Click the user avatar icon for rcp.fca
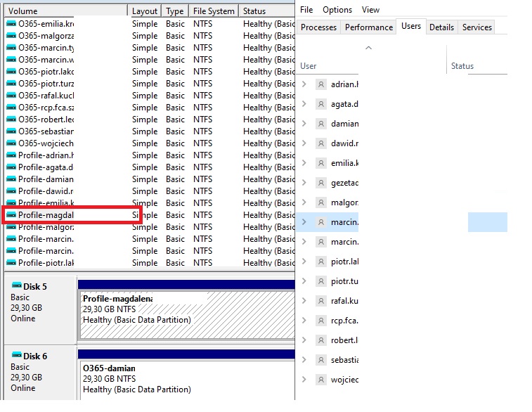 click(320, 321)
